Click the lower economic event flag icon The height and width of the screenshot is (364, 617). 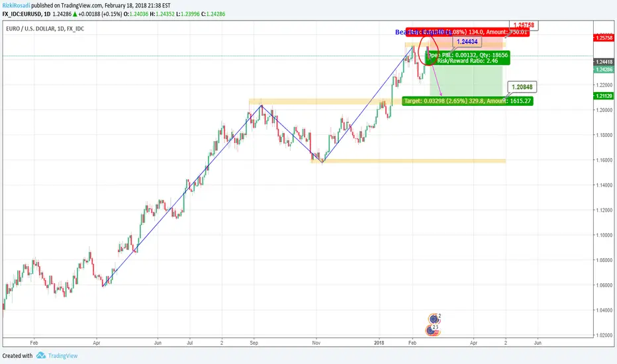(x=432, y=330)
